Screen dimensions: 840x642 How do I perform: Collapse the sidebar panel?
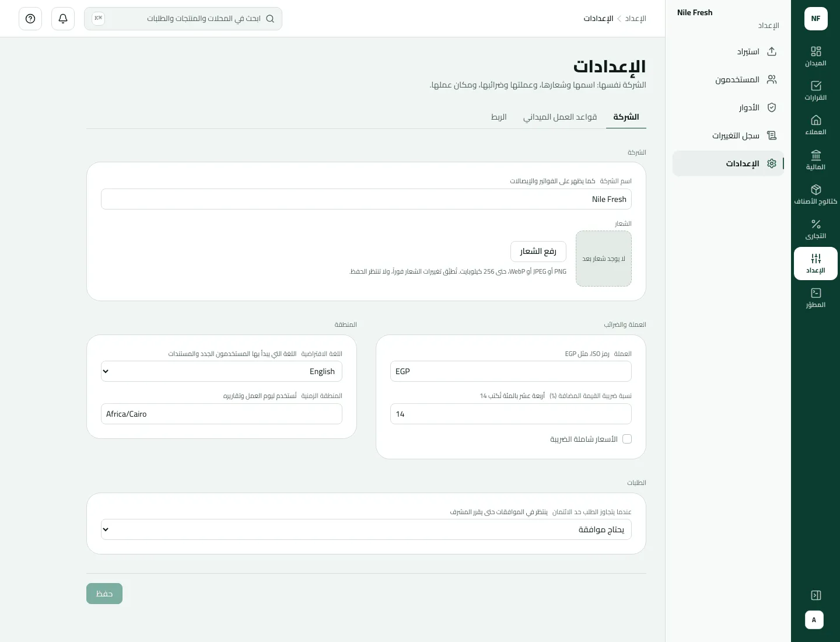pyautogui.click(x=815, y=595)
